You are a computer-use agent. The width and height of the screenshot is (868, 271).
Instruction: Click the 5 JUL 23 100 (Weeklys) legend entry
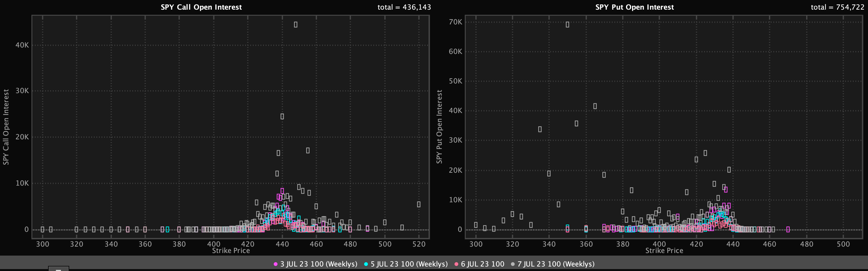click(x=406, y=264)
